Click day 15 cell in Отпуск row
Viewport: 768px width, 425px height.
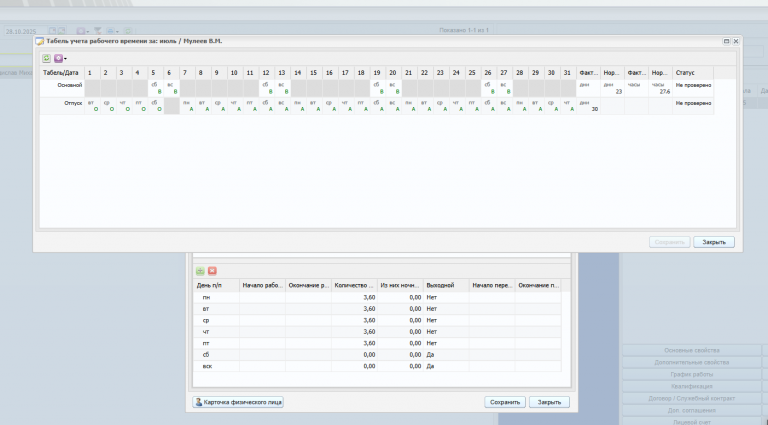314,106
